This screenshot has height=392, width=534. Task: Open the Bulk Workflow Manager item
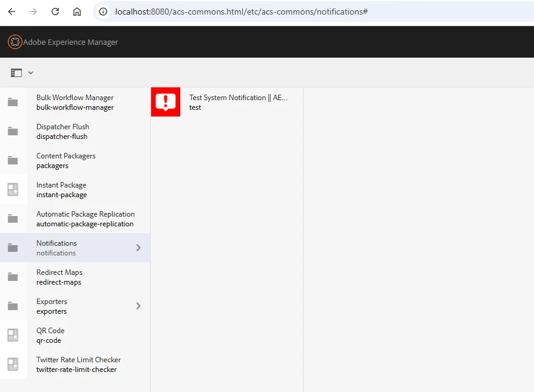click(75, 102)
